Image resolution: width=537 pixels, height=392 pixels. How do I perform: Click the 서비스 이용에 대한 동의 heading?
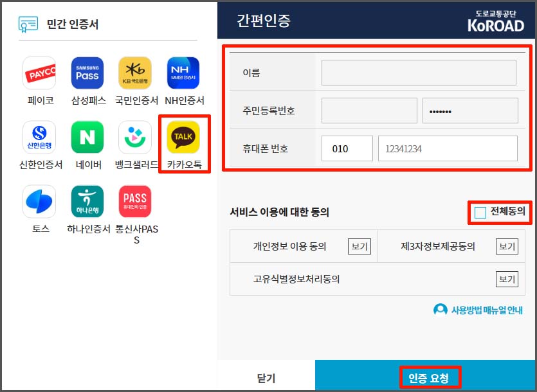coord(279,212)
